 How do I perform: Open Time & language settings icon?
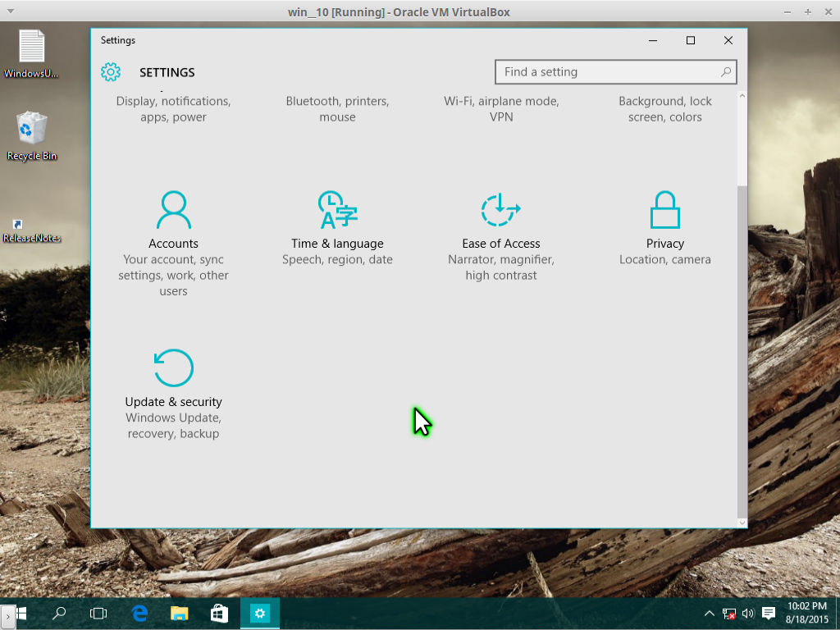click(x=337, y=210)
